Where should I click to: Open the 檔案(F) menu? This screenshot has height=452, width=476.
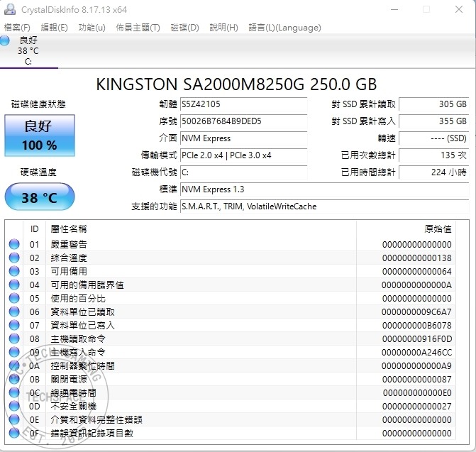pyautogui.click(x=17, y=28)
